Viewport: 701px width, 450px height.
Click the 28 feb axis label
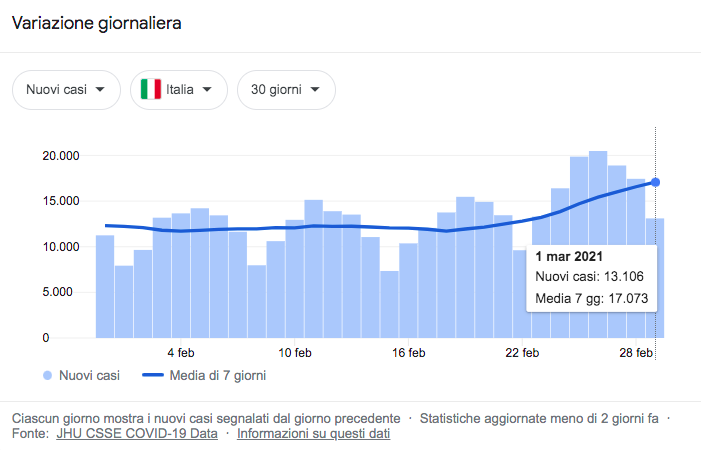637,353
